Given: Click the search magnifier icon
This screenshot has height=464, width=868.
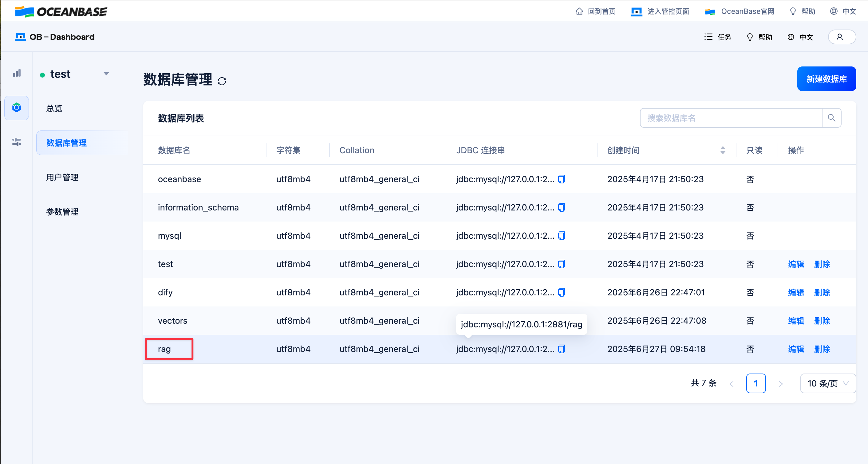Looking at the screenshot, I should click(831, 118).
